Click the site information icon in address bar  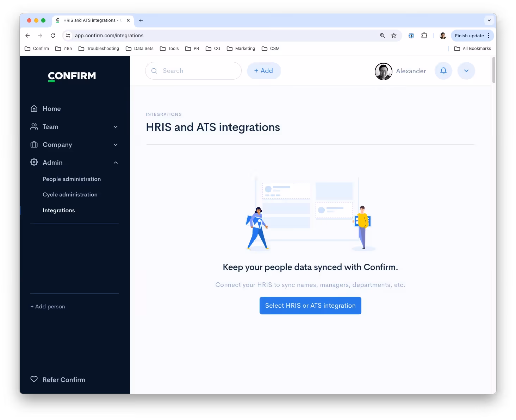coord(68,36)
